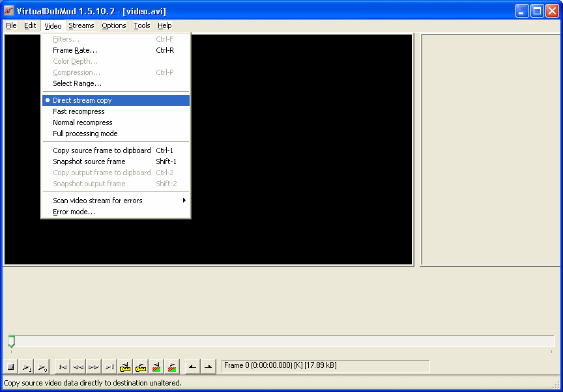Maximize the VirtualDubMod window
Screen dimensions: 563x392
(537, 11)
